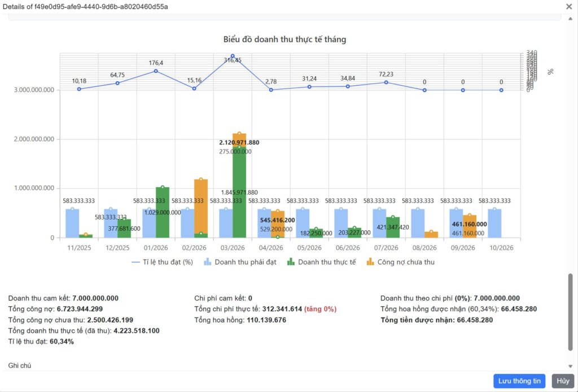
Task: Click the vertical scrollbar thumb
Action: click(x=570, y=312)
